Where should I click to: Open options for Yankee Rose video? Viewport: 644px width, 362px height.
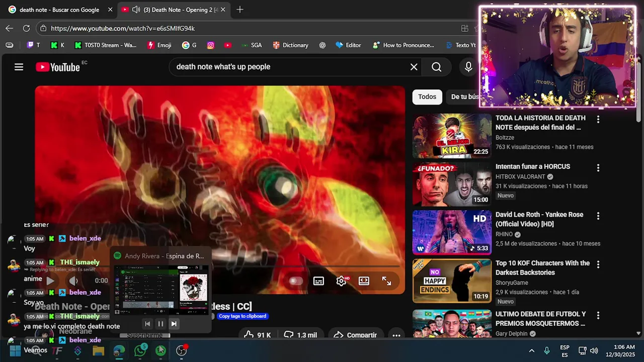tap(598, 216)
